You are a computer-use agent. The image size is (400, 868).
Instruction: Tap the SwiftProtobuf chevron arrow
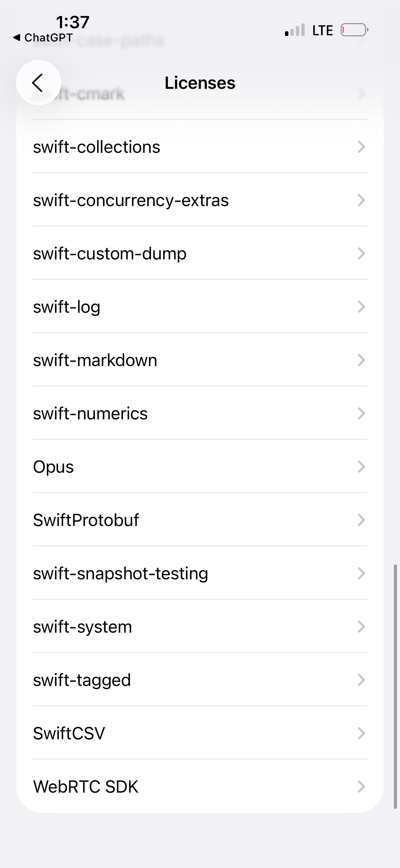point(361,520)
